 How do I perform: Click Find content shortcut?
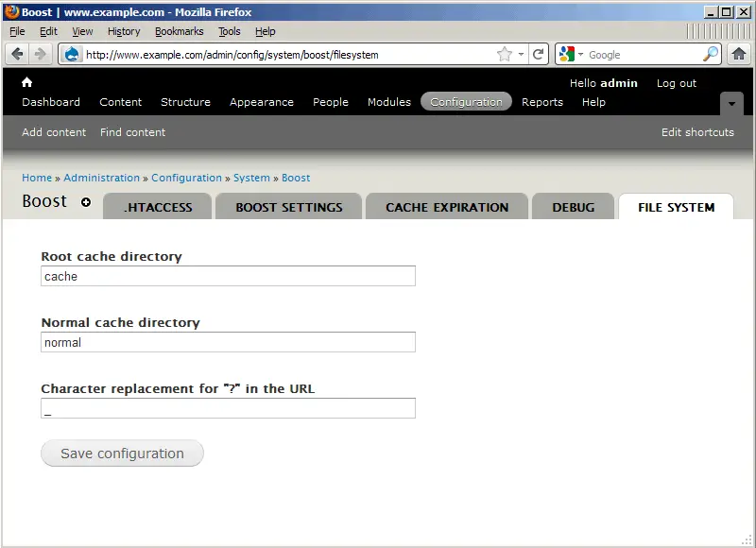[132, 132]
